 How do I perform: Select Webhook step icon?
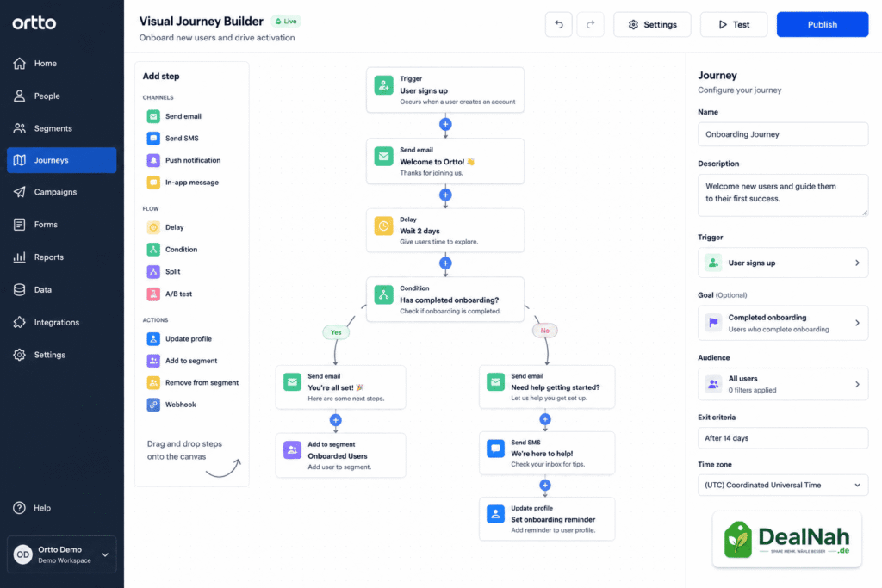(x=153, y=404)
